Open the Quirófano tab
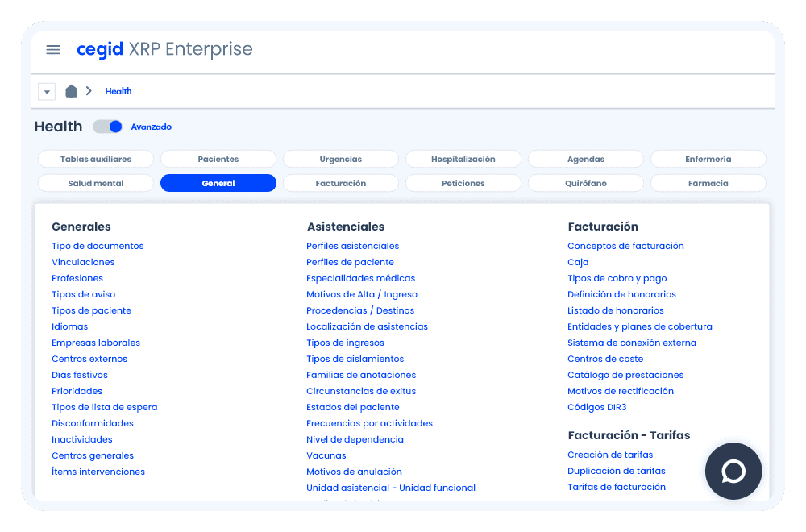The height and width of the screenshot is (532, 806). (x=585, y=184)
